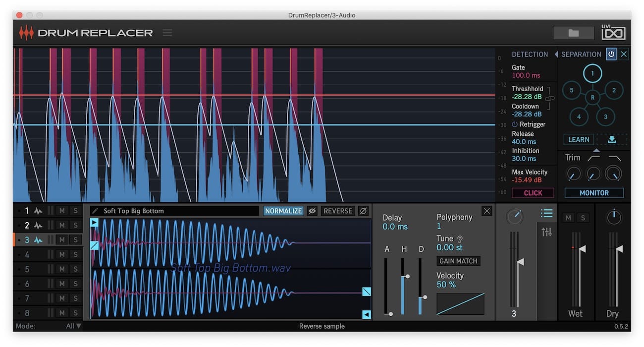Toggle the Separation power button
Viewport: 644px width, 347px height.
[x=611, y=54]
